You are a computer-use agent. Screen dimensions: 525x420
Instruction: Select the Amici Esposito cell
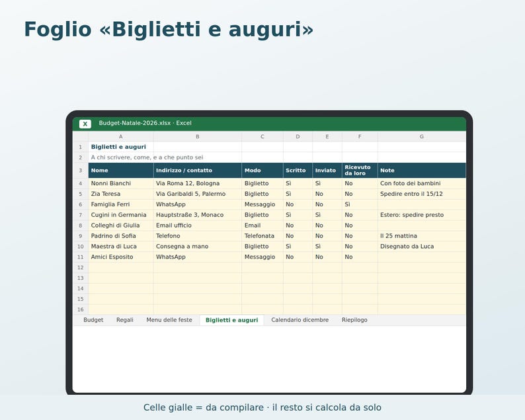[x=121, y=257]
